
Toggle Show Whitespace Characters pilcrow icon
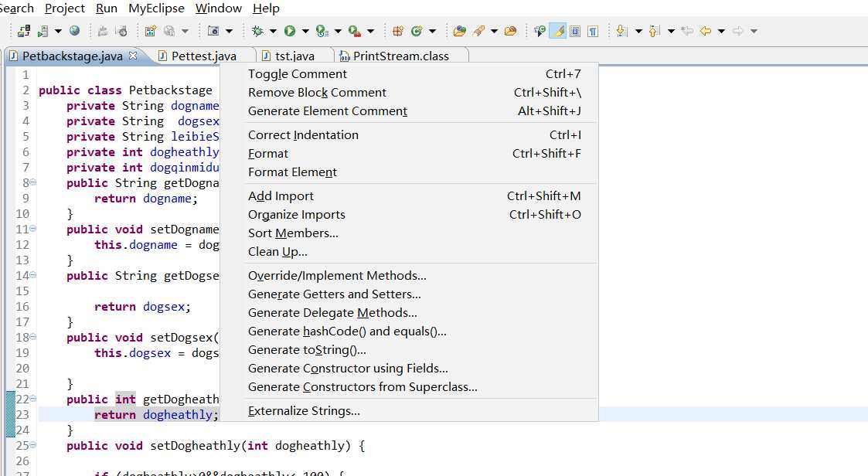click(593, 31)
